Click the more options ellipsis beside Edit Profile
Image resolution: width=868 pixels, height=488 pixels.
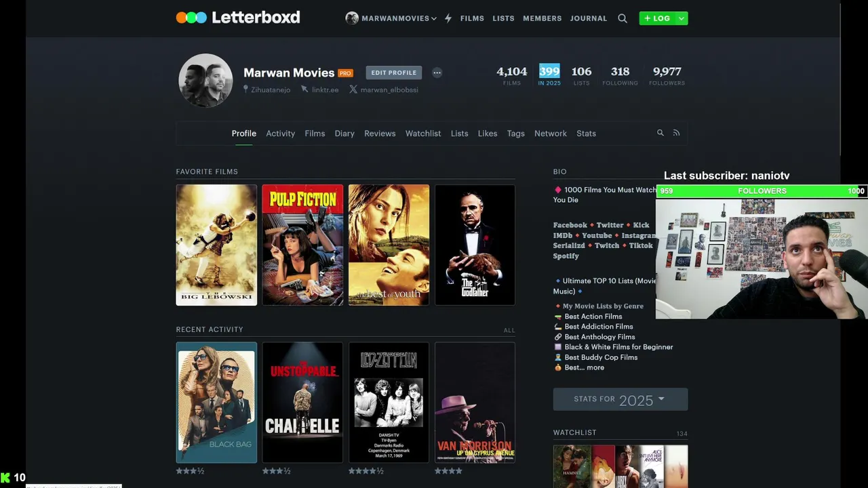(x=437, y=73)
